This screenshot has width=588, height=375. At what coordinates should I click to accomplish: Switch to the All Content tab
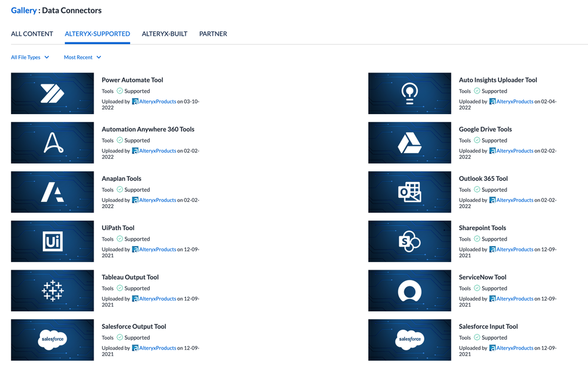point(32,34)
